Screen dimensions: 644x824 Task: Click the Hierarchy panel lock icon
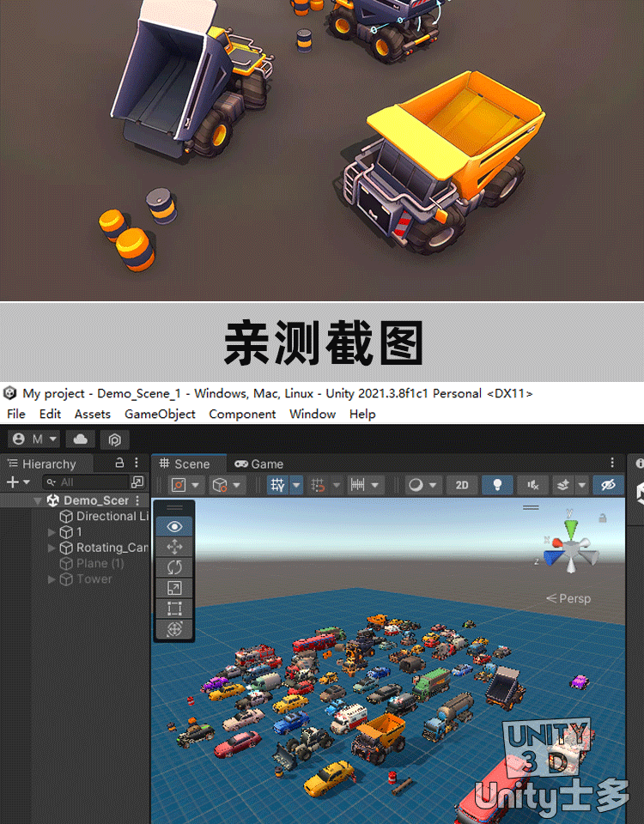(120, 463)
